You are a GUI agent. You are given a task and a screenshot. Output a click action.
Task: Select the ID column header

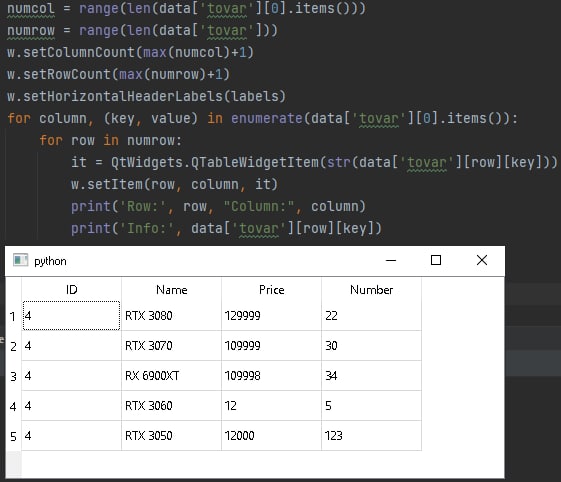tap(72, 289)
